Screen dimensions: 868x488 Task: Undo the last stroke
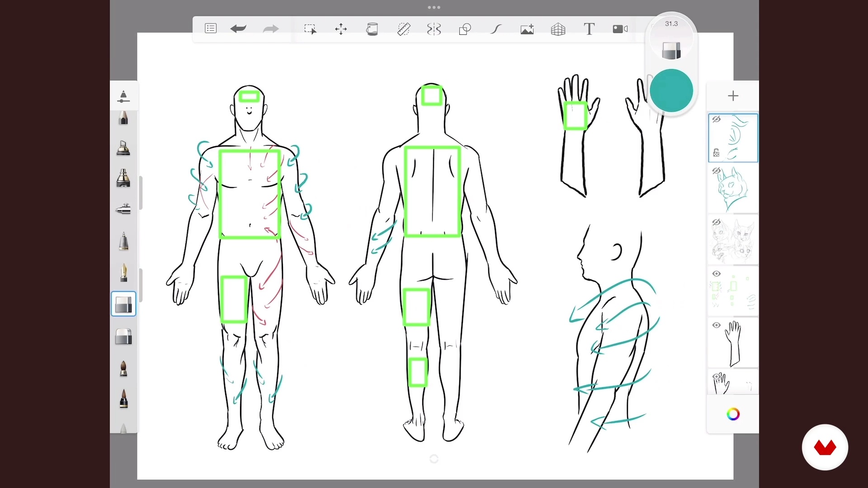coord(238,29)
